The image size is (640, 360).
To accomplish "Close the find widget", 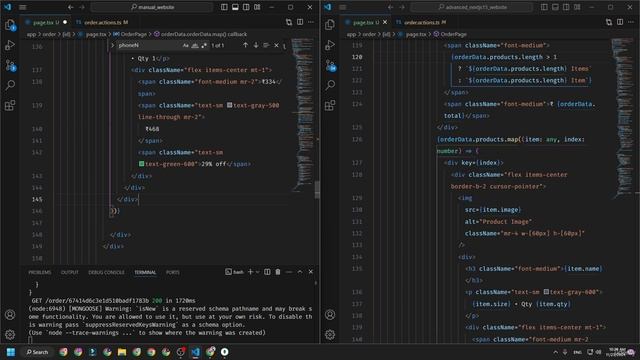I will [276, 45].
